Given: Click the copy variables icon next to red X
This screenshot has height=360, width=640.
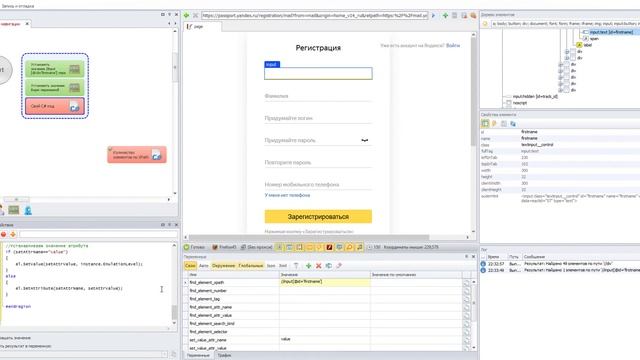Looking at the screenshot, I should coord(329,266).
